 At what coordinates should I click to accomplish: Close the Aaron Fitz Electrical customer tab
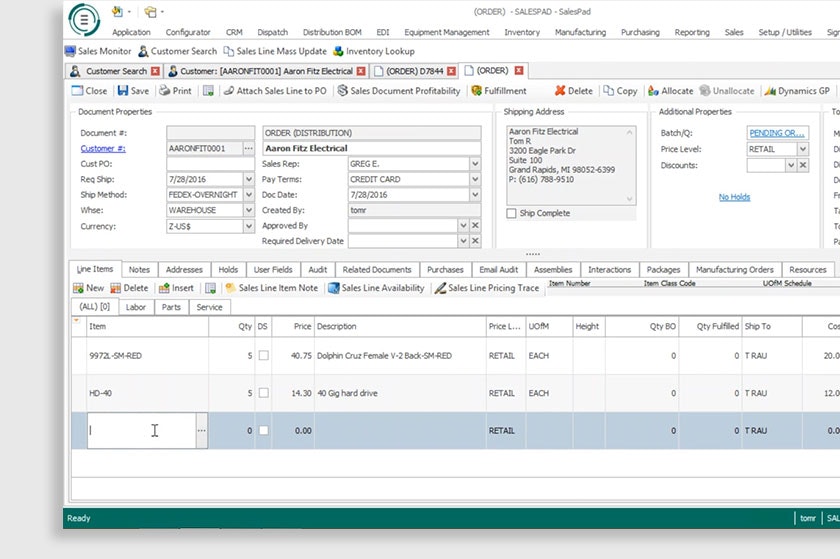coord(361,71)
